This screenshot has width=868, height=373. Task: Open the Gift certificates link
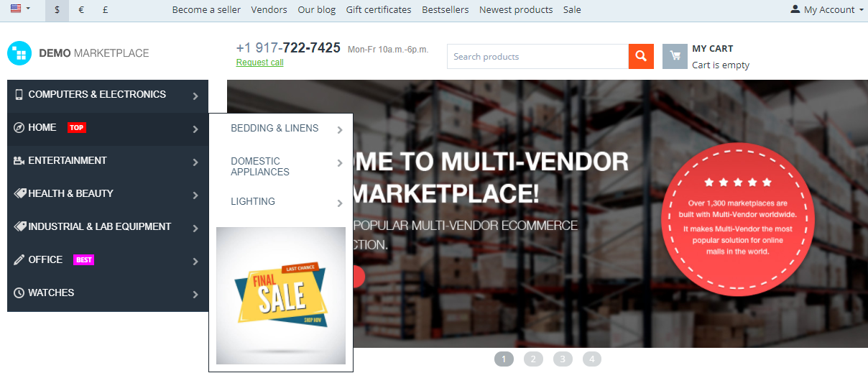[379, 10]
